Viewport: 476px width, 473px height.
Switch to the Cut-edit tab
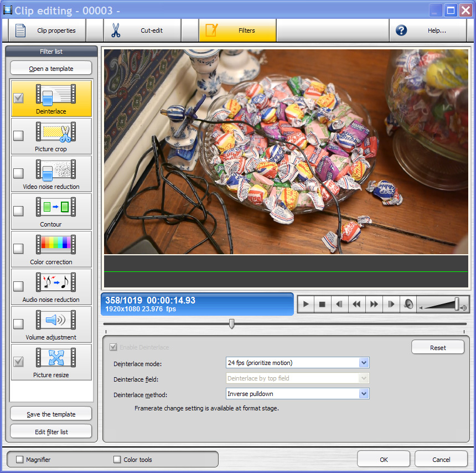143,30
